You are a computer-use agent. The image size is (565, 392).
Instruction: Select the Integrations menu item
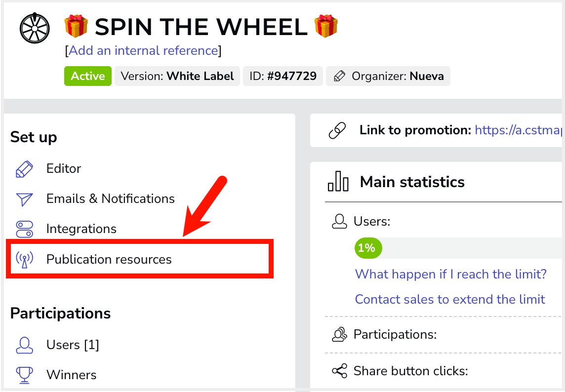[x=81, y=229]
